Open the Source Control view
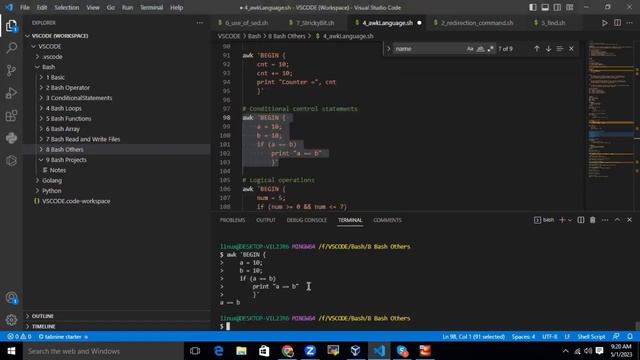The image size is (640, 360). pyautogui.click(x=11, y=71)
